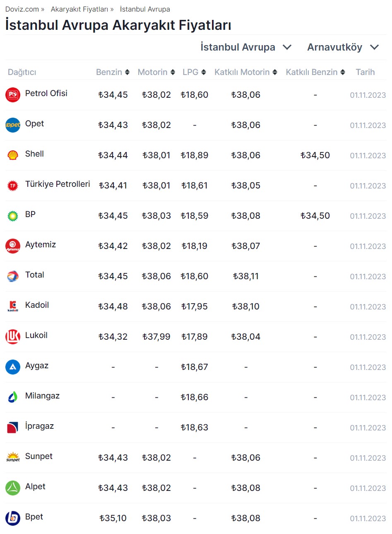
Task: Click the Shell logo icon
Action: 13,155
